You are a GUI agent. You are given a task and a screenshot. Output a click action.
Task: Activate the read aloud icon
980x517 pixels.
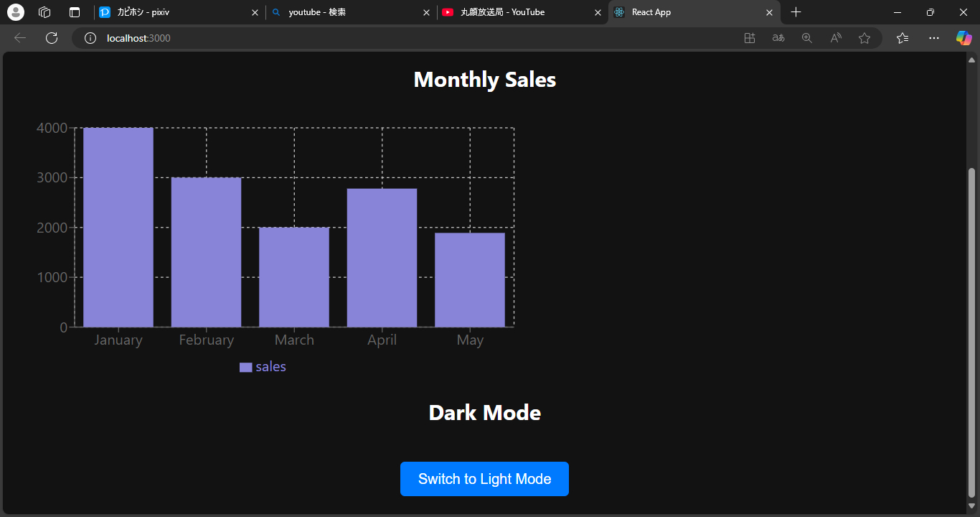pyautogui.click(x=836, y=38)
